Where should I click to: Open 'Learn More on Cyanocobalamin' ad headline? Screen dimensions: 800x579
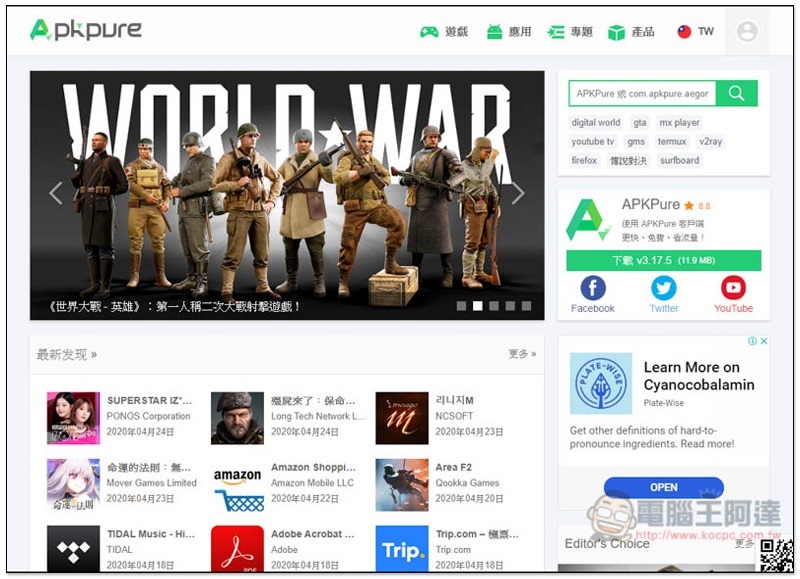tap(699, 376)
